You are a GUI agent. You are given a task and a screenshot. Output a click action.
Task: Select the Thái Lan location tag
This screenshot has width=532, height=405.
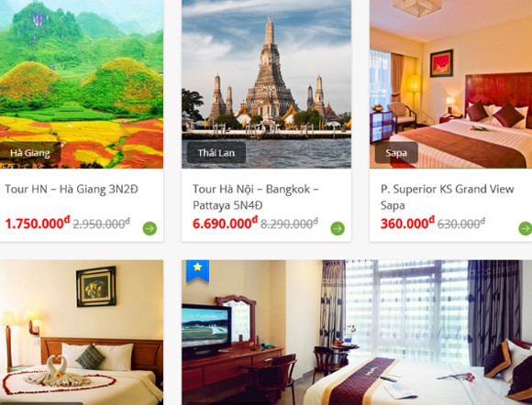[216, 152]
